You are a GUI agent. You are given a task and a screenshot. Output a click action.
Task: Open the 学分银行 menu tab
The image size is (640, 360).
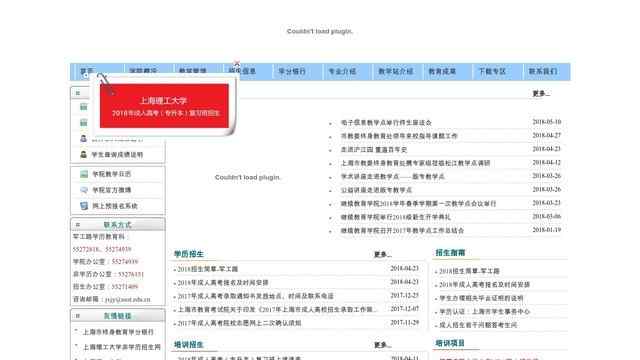click(292, 71)
